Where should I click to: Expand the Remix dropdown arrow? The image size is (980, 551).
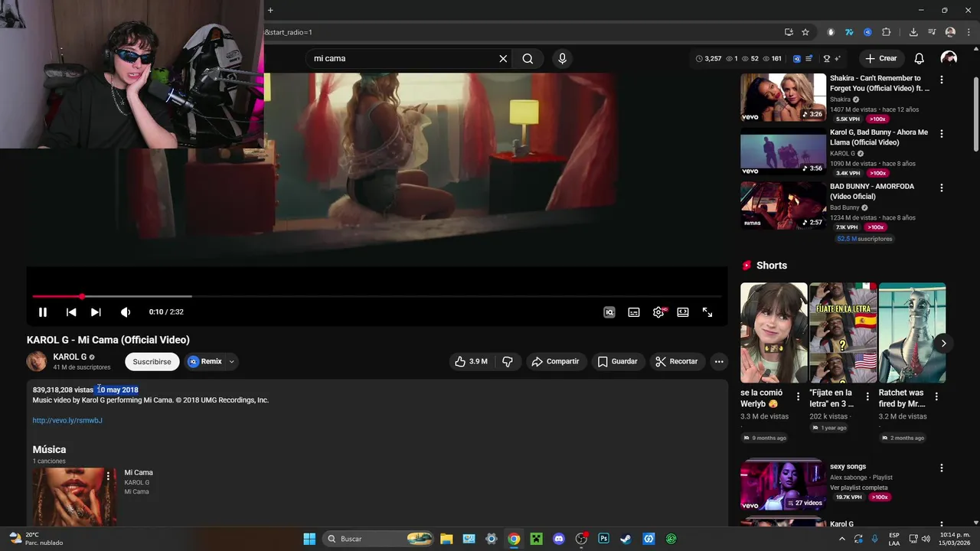point(231,361)
